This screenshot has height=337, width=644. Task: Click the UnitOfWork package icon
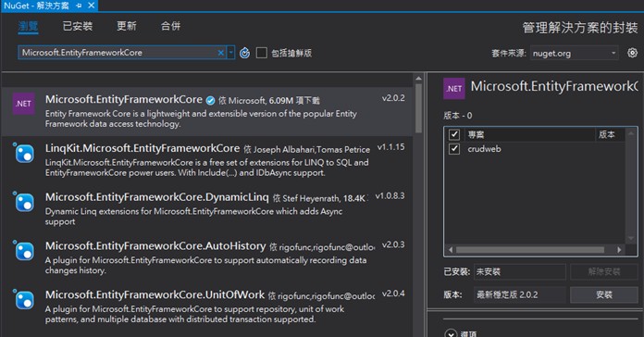[x=24, y=300]
